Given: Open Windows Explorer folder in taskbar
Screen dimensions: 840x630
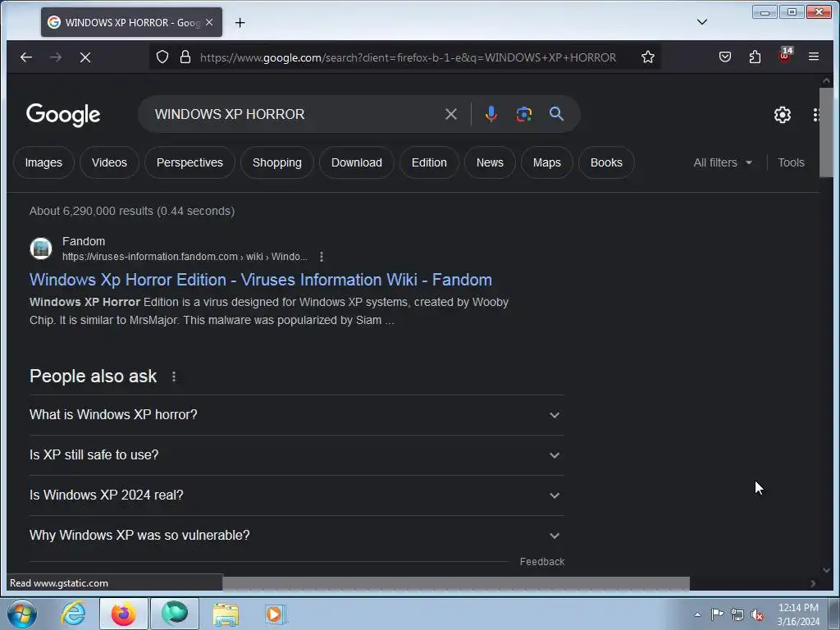Looking at the screenshot, I should pos(226,614).
